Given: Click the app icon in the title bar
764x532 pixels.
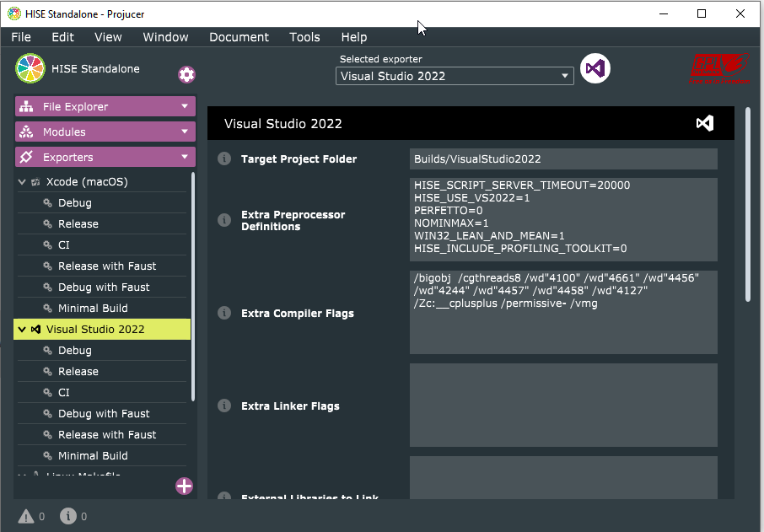Looking at the screenshot, I should [x=14, y=13].
